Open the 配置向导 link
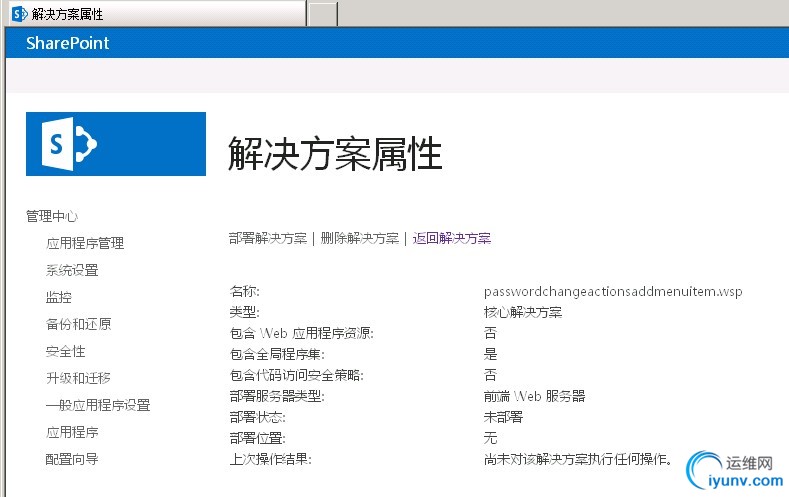 coord(72,459)
